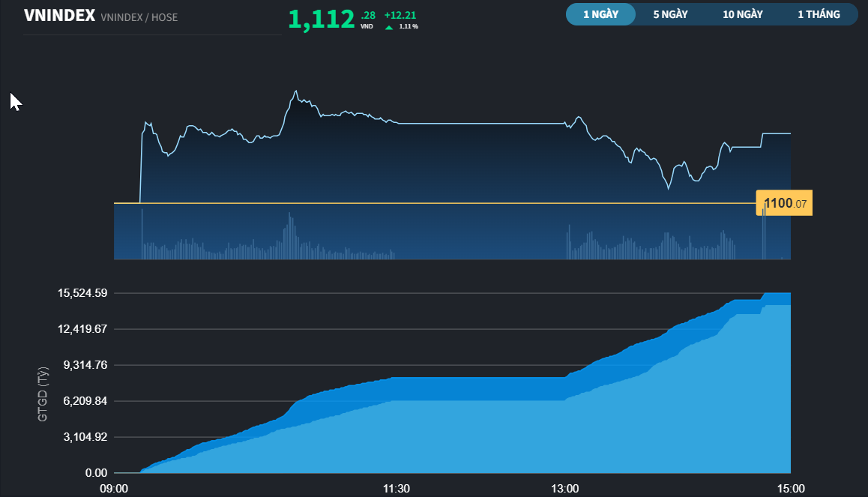Click the 15:00 time axis label
Screen dimensions: 868x497
coord(791,489)
